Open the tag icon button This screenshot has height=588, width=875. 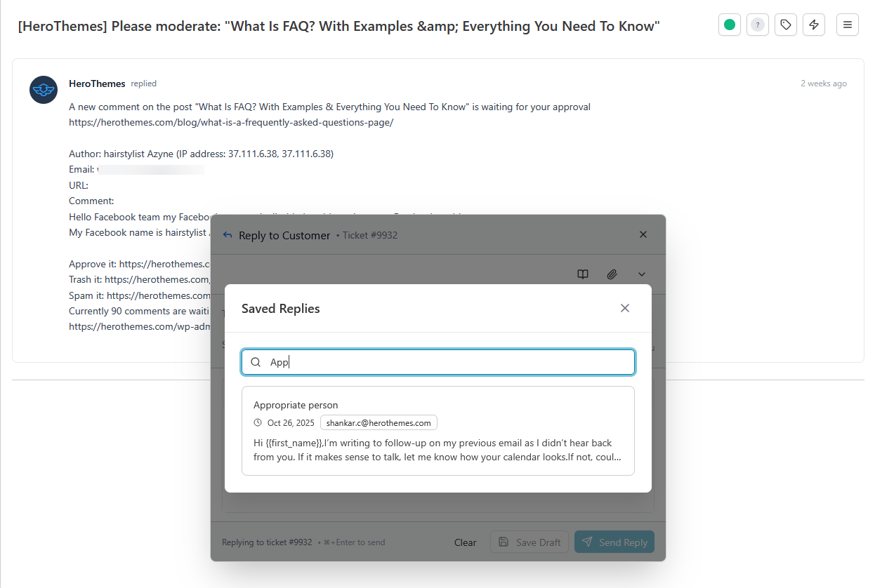coord(786,25)
